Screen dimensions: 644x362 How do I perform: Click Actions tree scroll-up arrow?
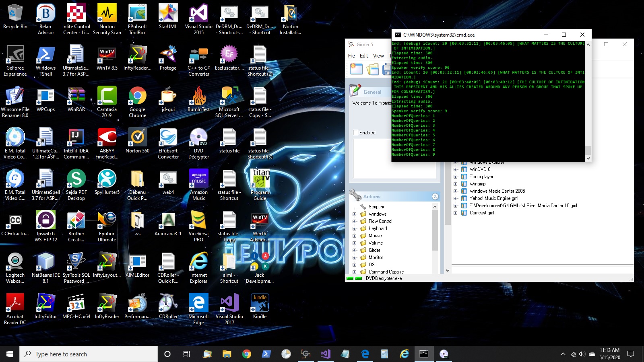click(435, 207)
